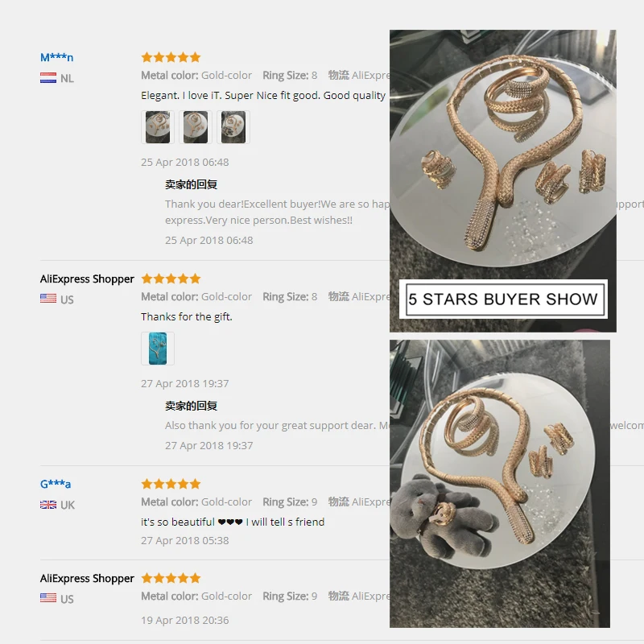Click the star rating in the bottom review

171,578
